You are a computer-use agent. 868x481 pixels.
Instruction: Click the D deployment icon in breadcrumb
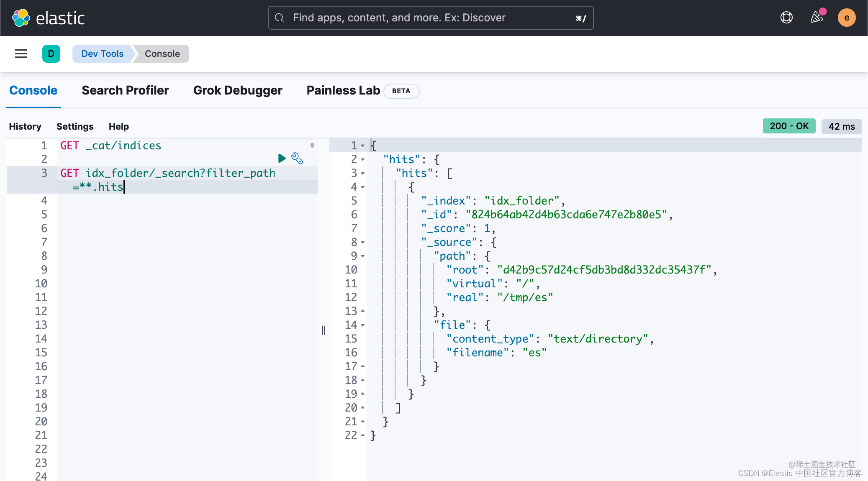point(51,54)
